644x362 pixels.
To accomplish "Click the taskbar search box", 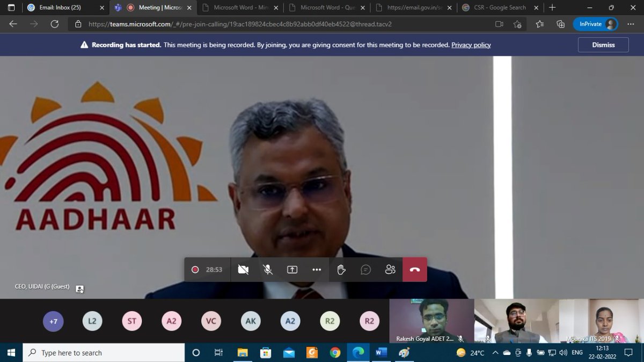I will coord(105,353).
